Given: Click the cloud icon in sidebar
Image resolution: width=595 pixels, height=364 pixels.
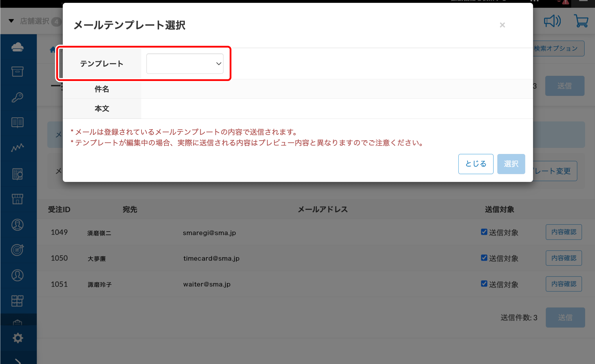Looking at the screenshot, I should click(17, 47).
